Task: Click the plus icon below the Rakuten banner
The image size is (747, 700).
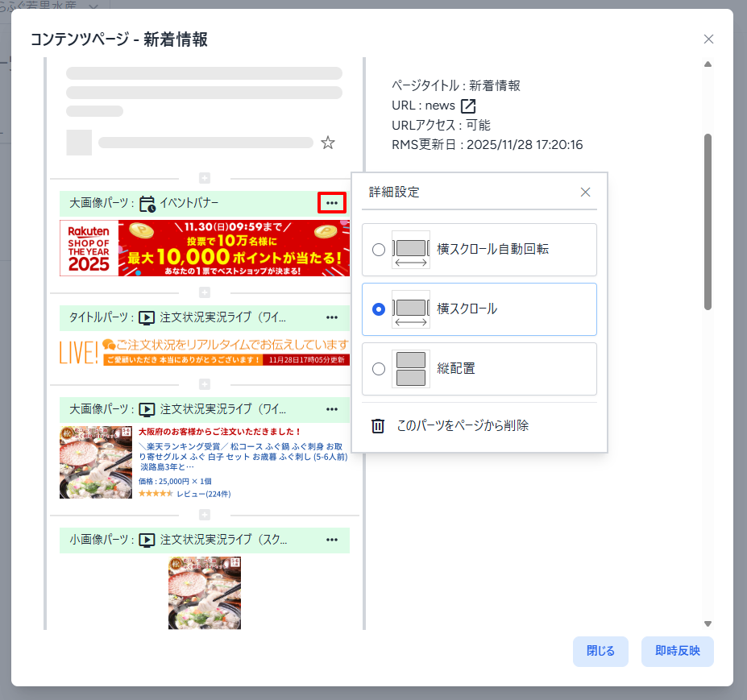Action: [x=205, y=292]
